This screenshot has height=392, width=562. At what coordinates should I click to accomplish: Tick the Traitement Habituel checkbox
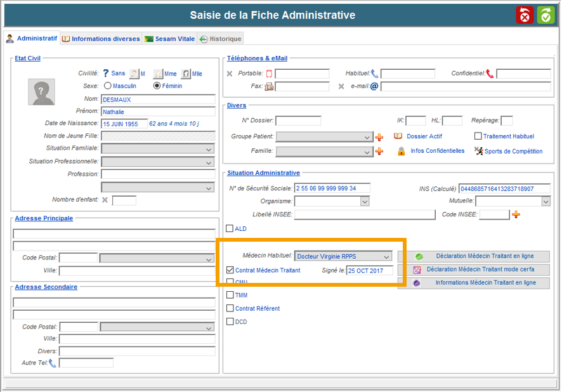click(478, 136)
